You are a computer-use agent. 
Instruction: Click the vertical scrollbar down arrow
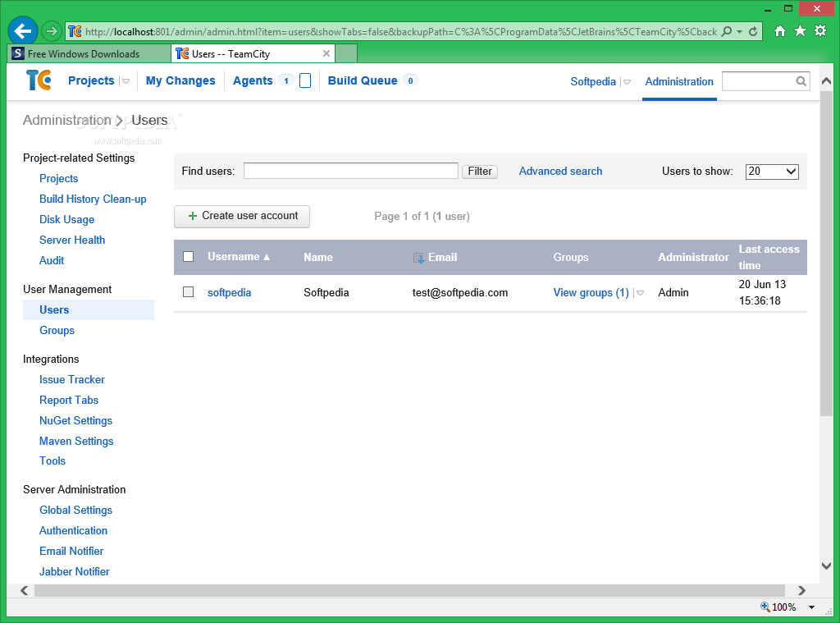(826, 566)
